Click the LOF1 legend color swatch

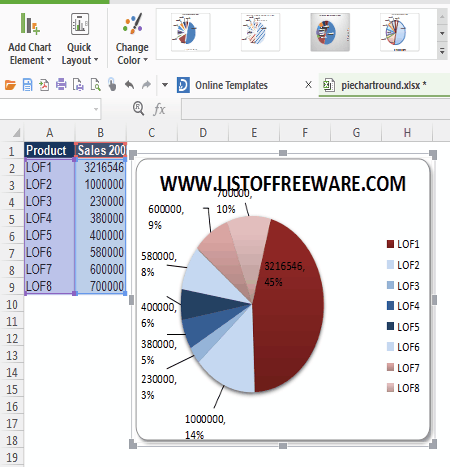point(390,244)
